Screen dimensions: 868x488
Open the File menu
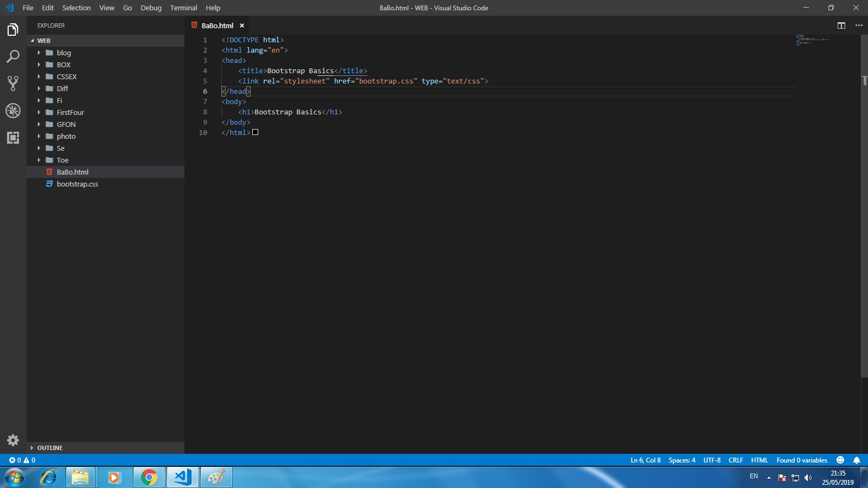[28, 8]
